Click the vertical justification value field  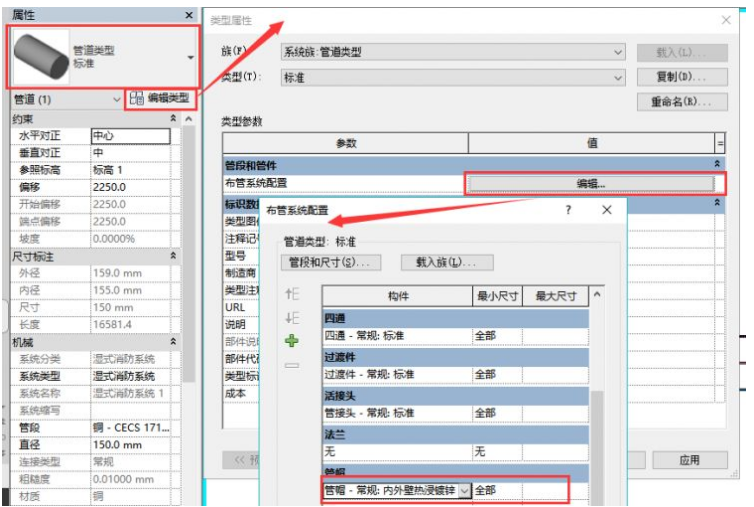point(130,153)
